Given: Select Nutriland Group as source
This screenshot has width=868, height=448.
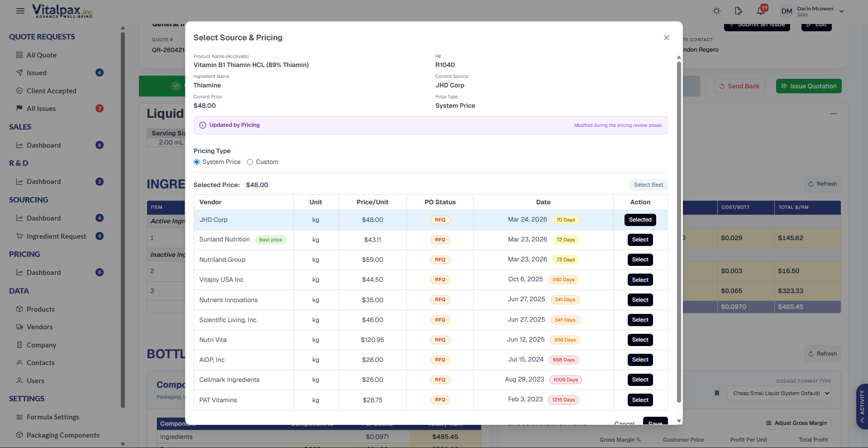Looking at the screenshot, I should click(x=640, y=260).
